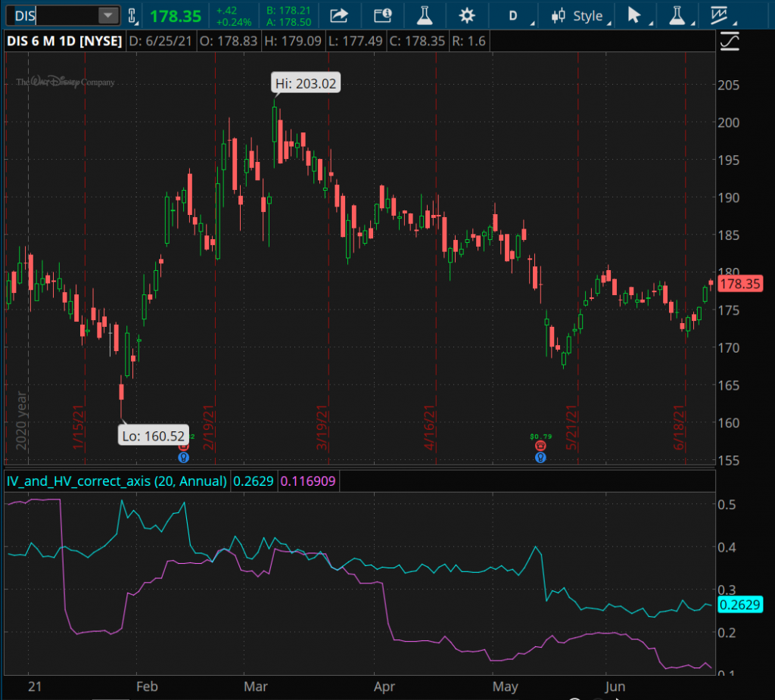Image resolution: width=775 pixels, height=700 pixels.
Task: Click the 4/16/21 expiration date marker
Action: click(x=429, y=428)
